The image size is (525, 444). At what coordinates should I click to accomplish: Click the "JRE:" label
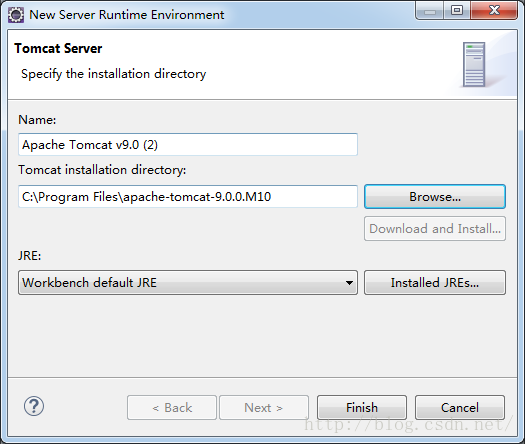coord(30,256)
